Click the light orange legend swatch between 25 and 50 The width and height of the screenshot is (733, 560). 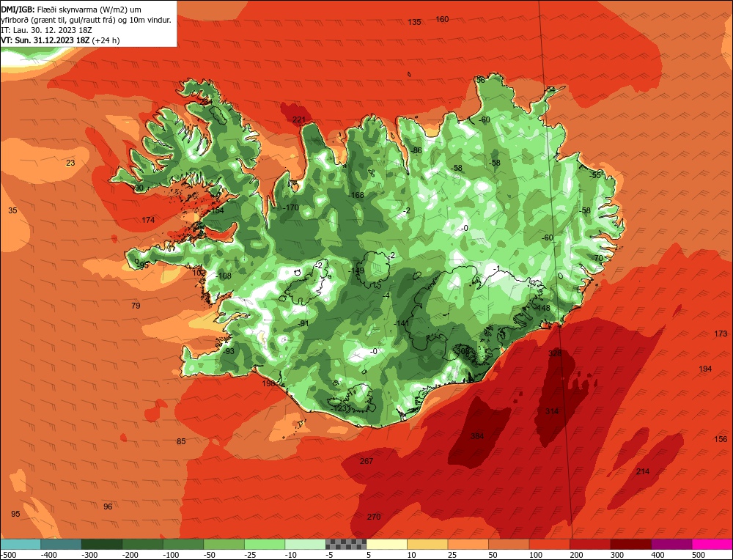pyautogui.click(x=468, y=544)
